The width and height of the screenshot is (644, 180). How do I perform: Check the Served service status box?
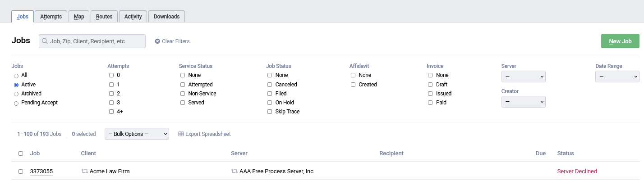coord(183,103)
